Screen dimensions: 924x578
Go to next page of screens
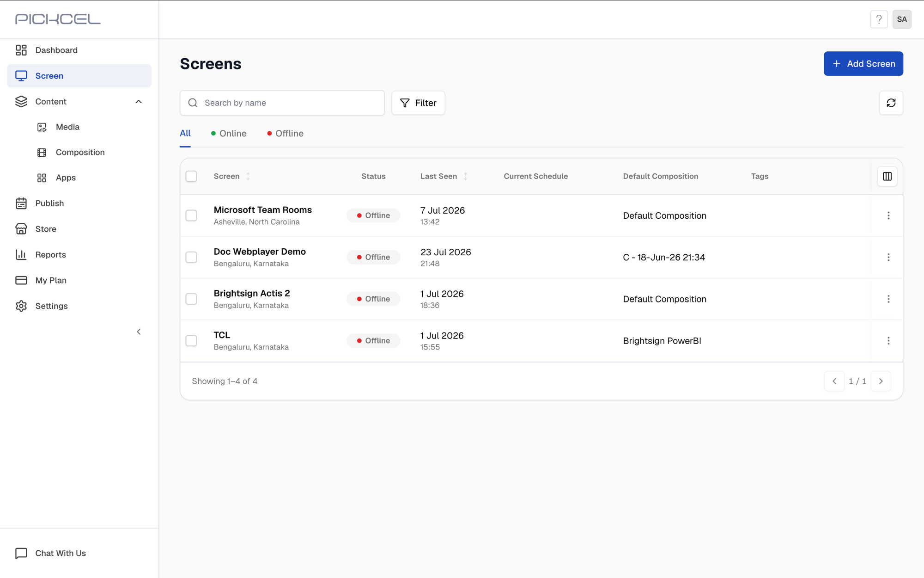tap(881, 381)
